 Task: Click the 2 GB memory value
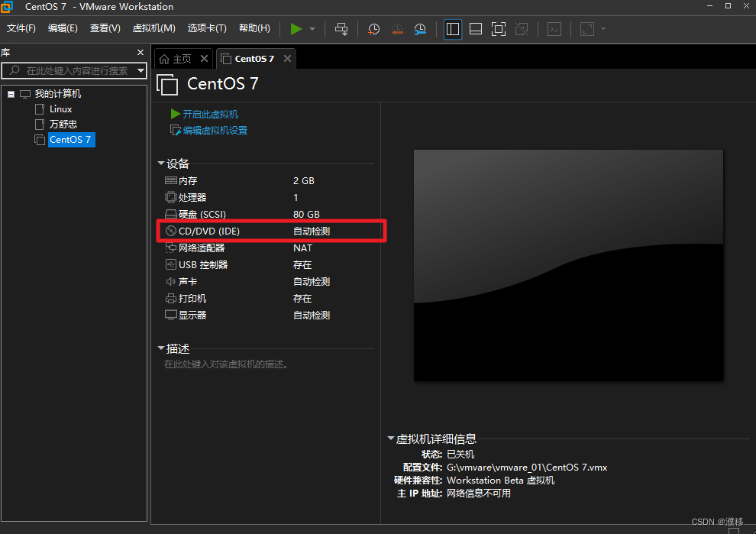(x=304, y=180)
